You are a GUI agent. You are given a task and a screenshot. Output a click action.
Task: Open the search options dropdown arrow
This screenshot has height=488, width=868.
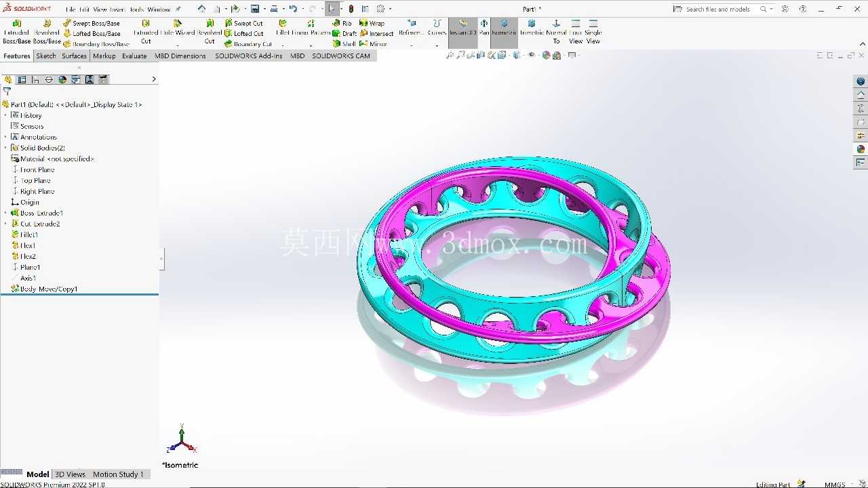pyautogui.click(x=772, y=9)
